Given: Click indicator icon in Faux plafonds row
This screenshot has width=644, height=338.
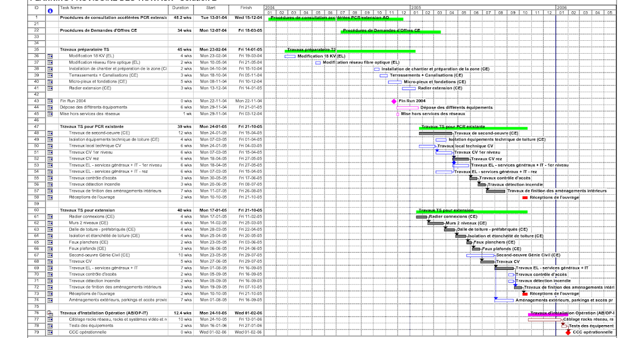Looking at the screenshot, I should [50, 249].
